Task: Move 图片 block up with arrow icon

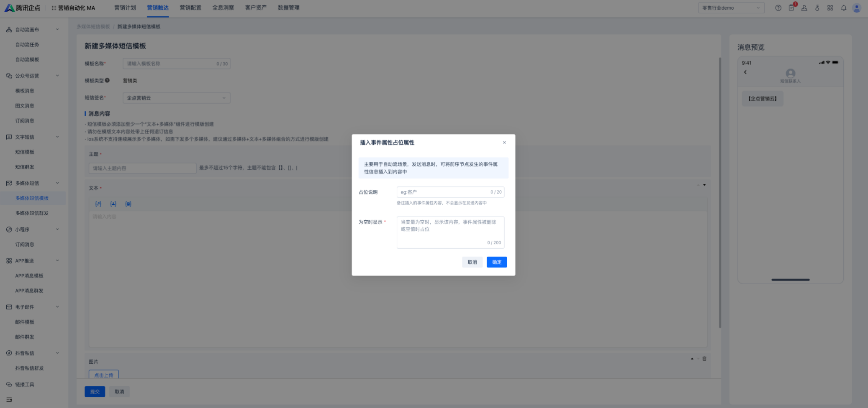Action: (x=692, y=359)
